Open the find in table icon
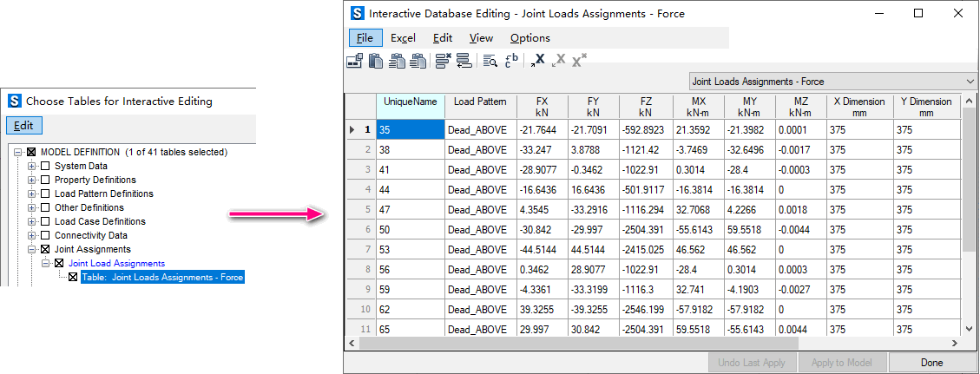 (x=490, y=61)
